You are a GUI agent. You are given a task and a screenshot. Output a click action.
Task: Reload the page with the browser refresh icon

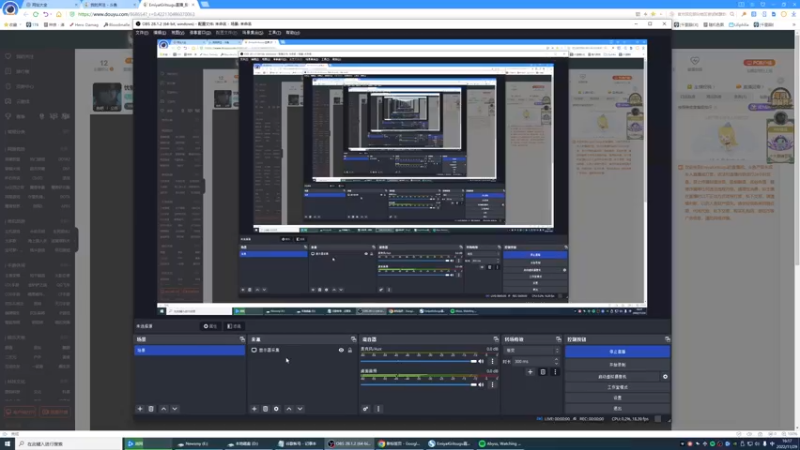click(x=35, y=14)
